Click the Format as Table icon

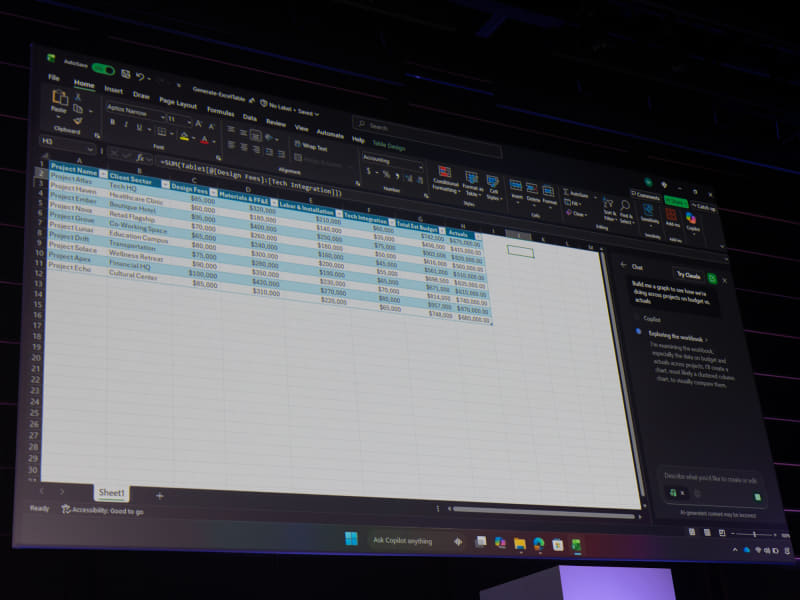(x=471, y=183)
